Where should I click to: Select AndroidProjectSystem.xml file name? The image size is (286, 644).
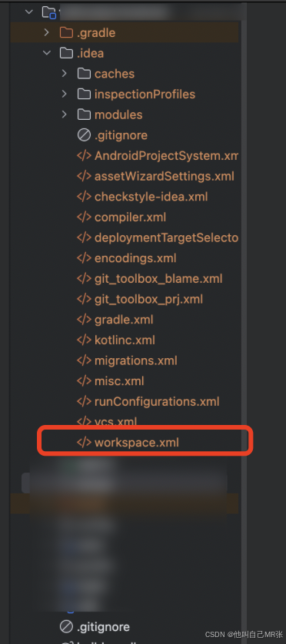tap(166, 156)
